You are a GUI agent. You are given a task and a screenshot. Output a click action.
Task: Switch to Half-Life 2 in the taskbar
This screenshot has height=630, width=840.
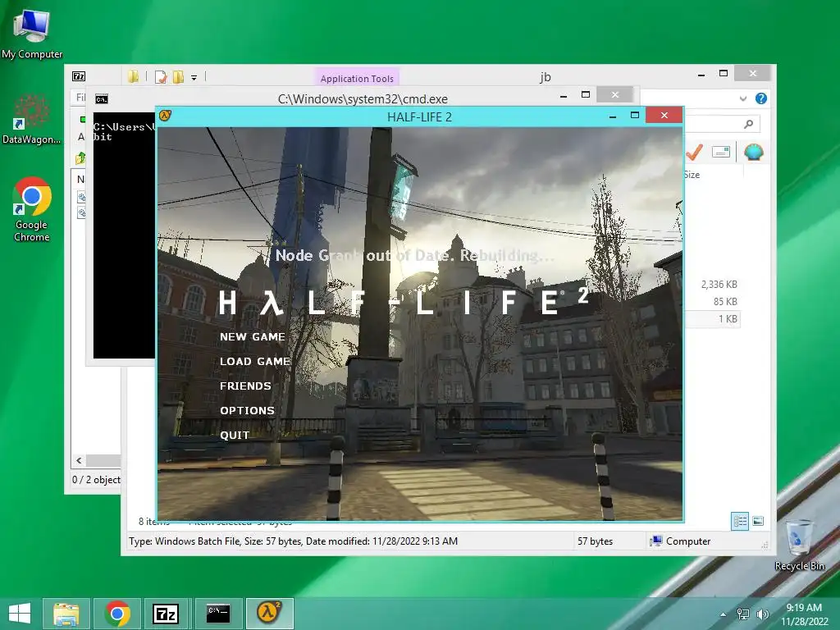click(269, 614)
